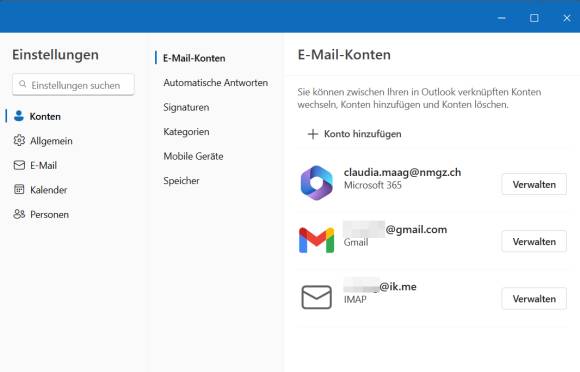This screenshot has width=580, height=372.
Task: Click Verwalten for the Gmail account
Action: tap(534, 241)
